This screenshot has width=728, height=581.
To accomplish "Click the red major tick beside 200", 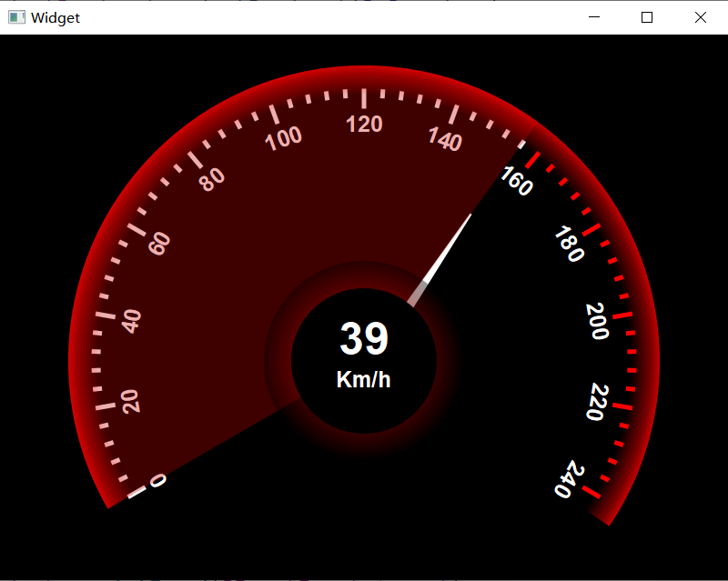I will coord(622,316).
